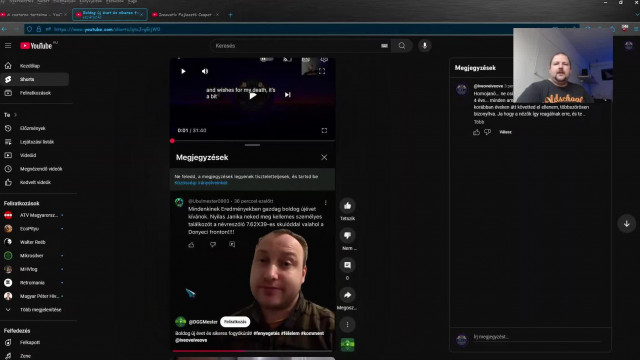Image resolution: width=640 pixels, height=360 pixels.
Task: Subscribe with the Feliratkozás button
Action: tap(235, 322)
